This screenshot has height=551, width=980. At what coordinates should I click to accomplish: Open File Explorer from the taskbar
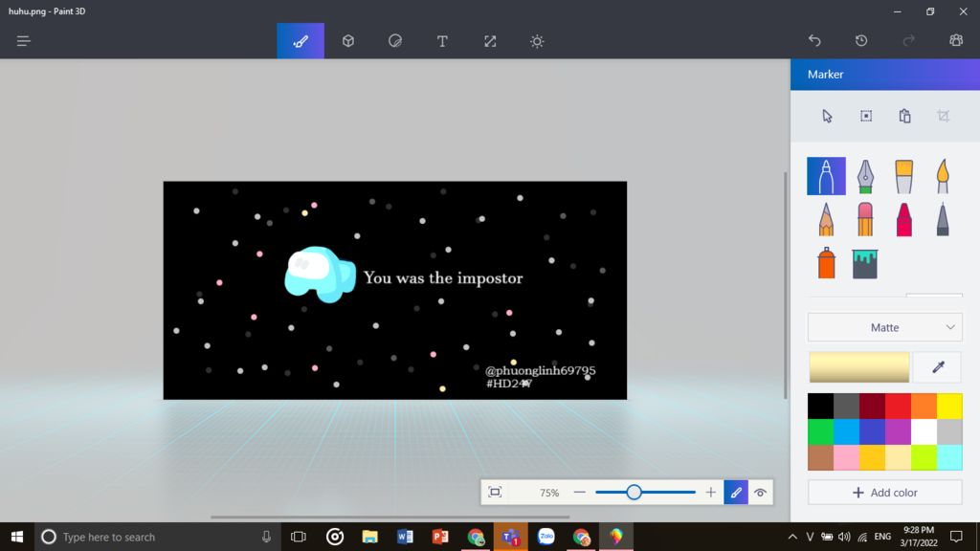pos(370,537)
